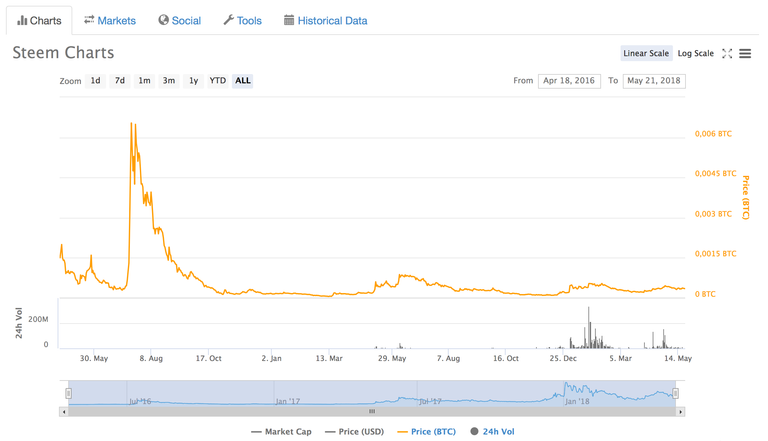768x441 pixels.
Task: Click the tallest 24h volume bar
Action: [x=589, y=327]
